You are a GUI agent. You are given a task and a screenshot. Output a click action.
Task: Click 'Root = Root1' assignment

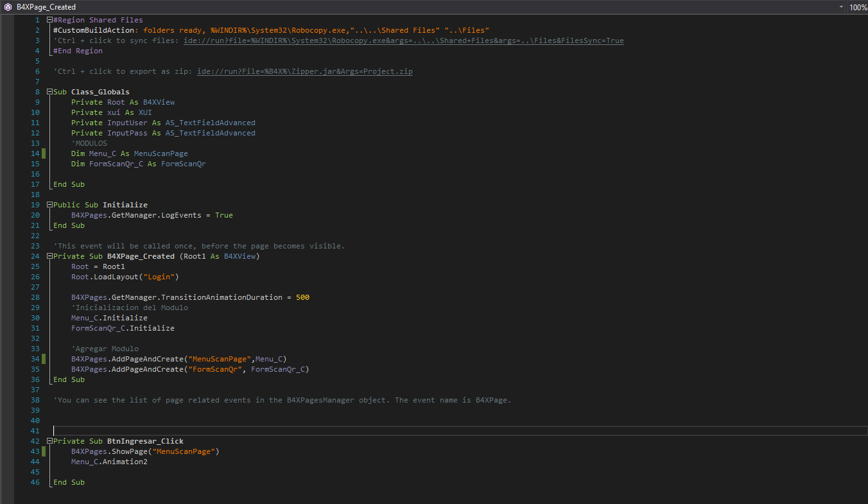pos(98,266)
